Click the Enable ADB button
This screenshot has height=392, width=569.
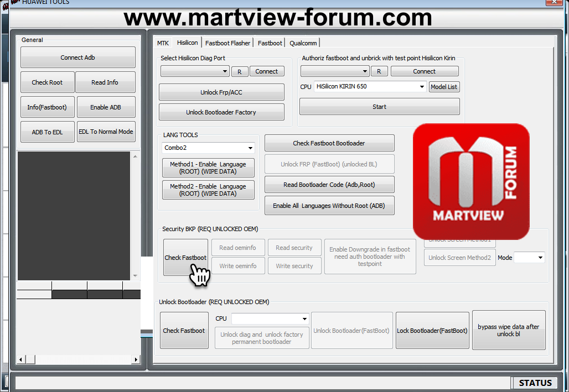(106, 107)
